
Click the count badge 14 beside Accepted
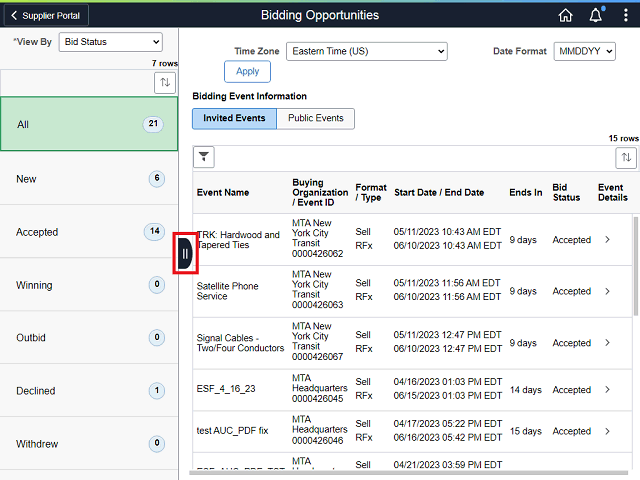click(x=154, y=231)
